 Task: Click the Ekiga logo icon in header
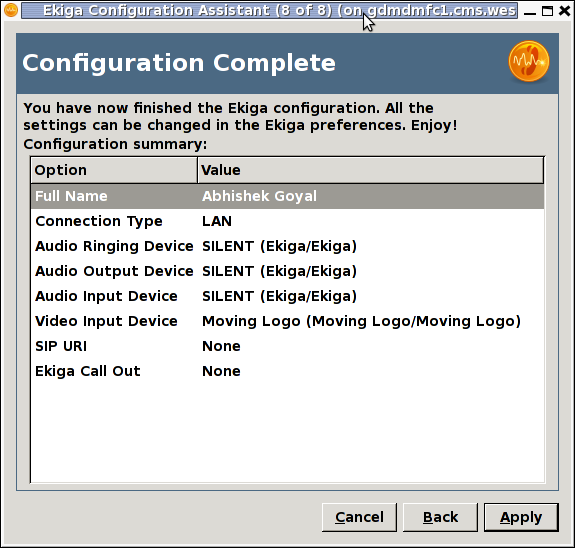click(529, 61)
